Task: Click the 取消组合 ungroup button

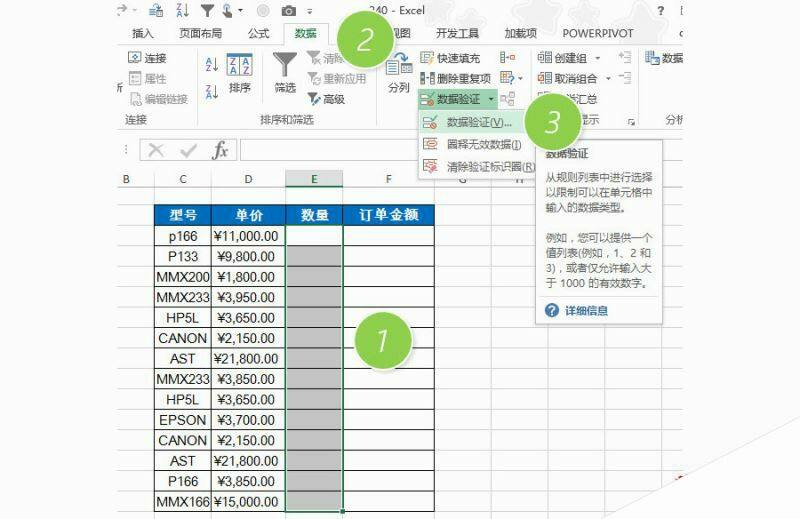Action: click(567, 79)
